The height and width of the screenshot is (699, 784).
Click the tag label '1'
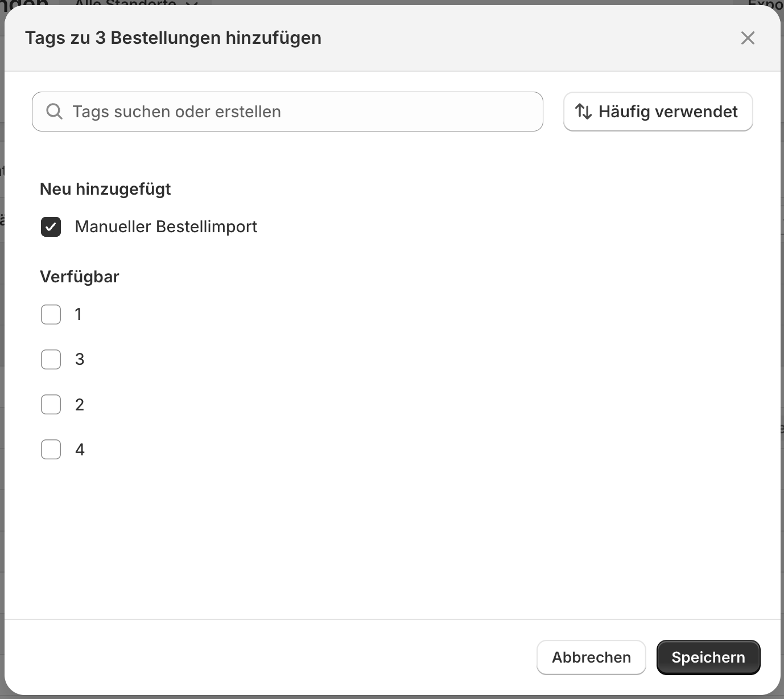pos(79,314)
